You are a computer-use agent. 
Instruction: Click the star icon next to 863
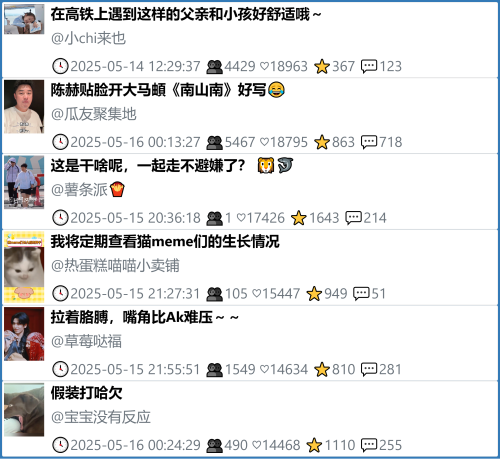click(322, 142)
